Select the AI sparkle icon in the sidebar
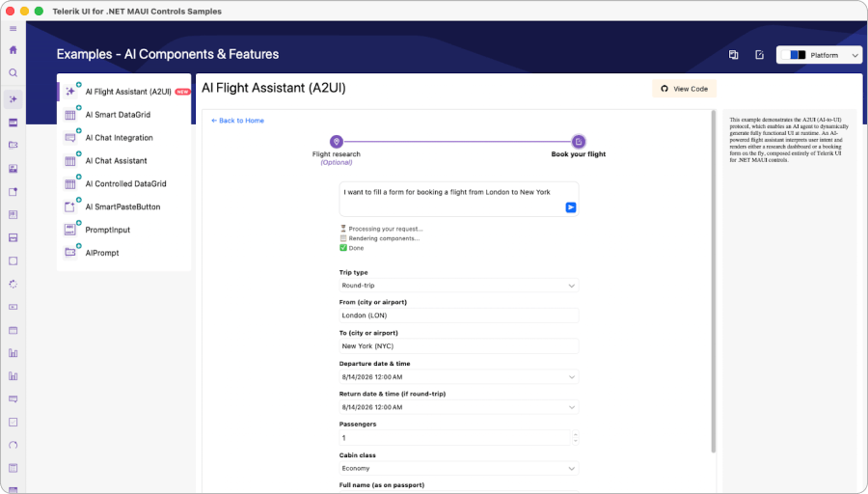The width and height of the screenshot is (868, 494). (14, 99)
